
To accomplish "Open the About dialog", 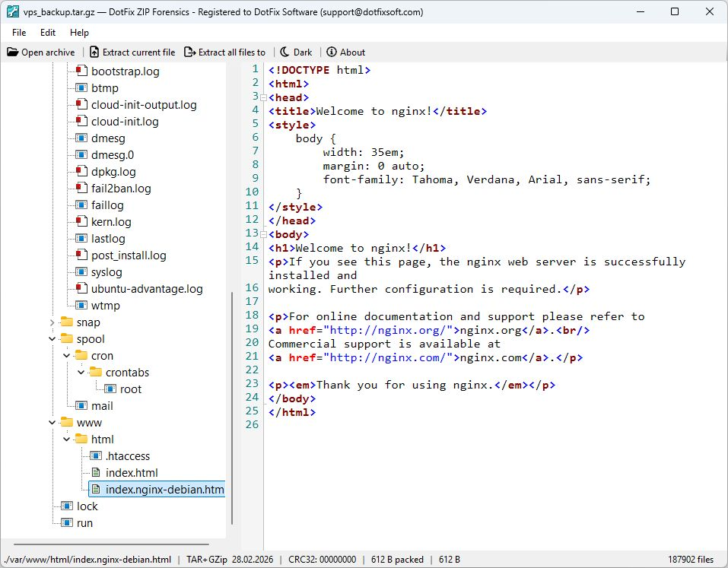I will [346, 52].
